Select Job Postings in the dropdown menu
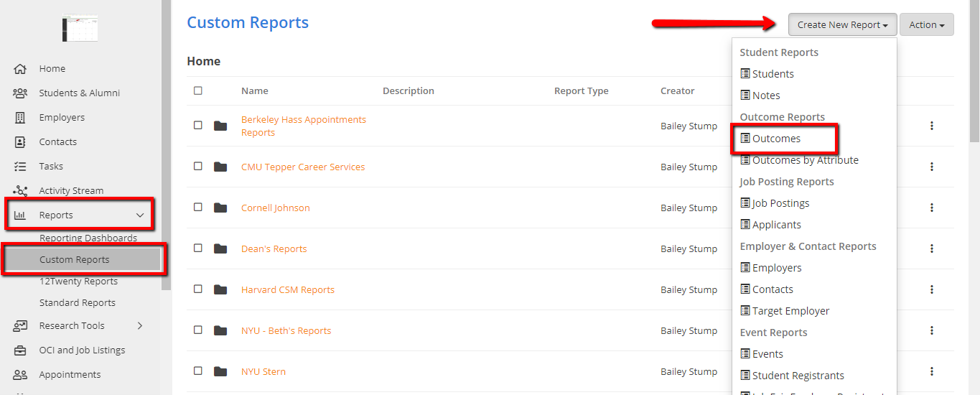The width and height of the screenshot is (980, 395). 780,203
